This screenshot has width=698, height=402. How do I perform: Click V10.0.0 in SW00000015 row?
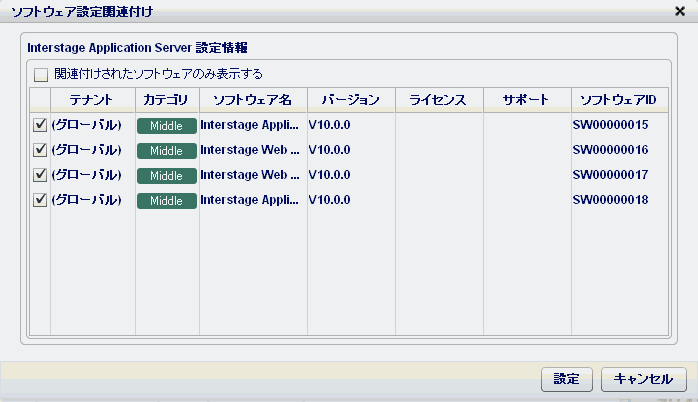(x=329, y=125)
